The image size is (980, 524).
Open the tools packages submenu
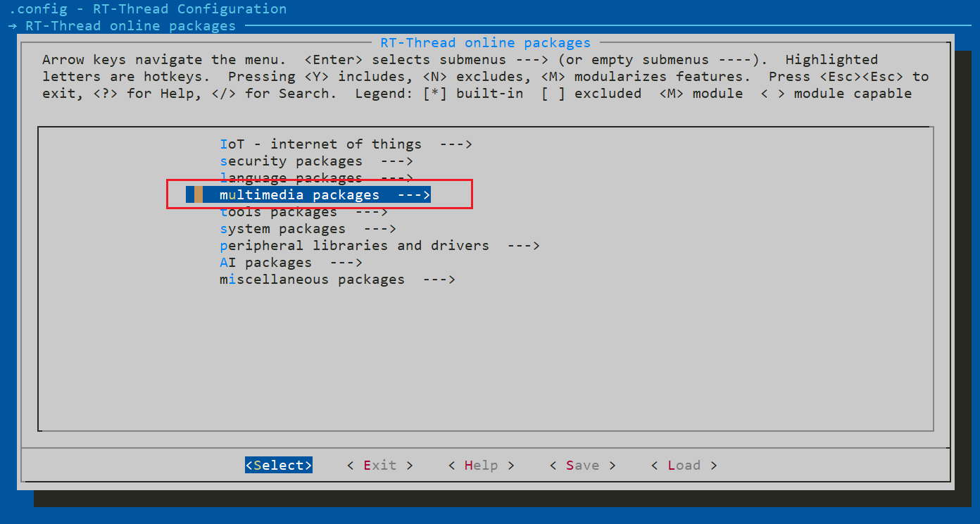(303, 211)
